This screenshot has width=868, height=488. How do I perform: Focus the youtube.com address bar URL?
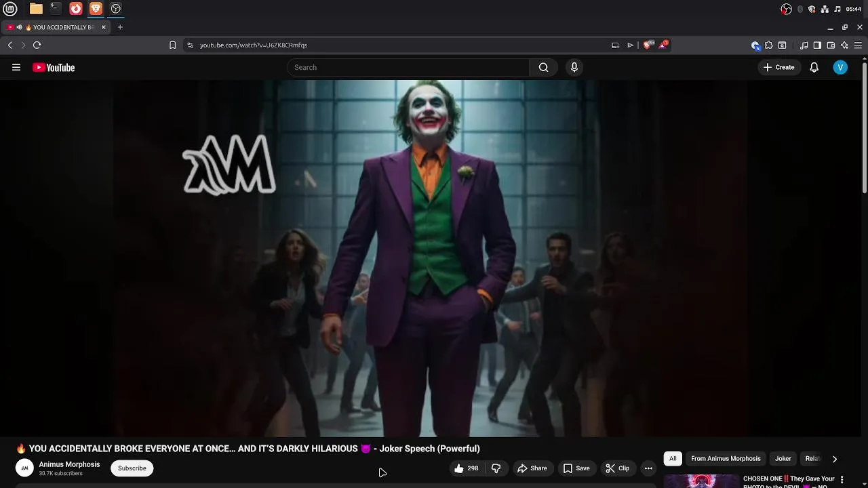point(254,45)
